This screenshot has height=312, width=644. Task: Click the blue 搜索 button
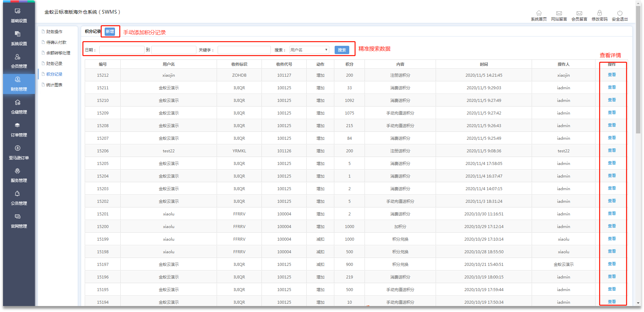tap(342, 50)
